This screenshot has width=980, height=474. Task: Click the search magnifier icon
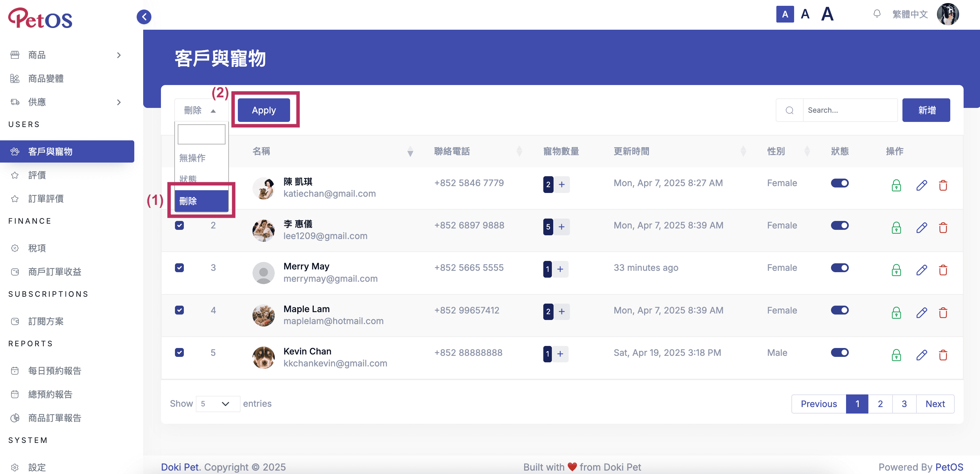click(789, 110)
